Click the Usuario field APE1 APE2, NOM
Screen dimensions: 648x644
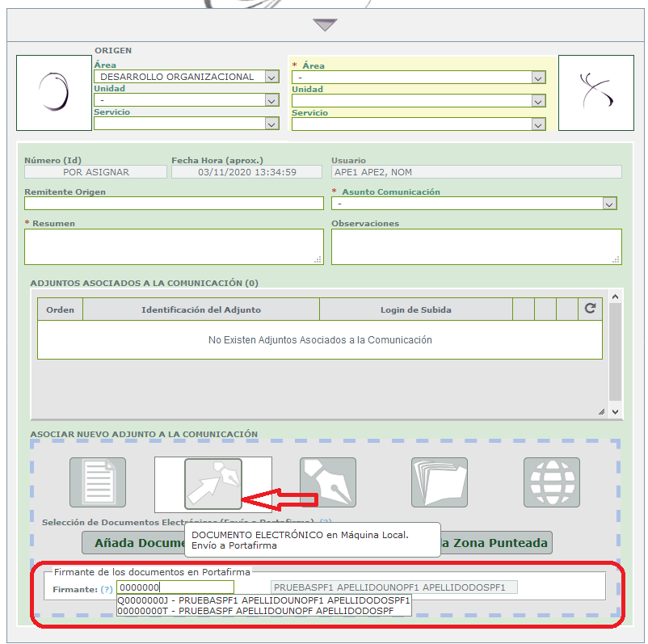coord(477,172)
